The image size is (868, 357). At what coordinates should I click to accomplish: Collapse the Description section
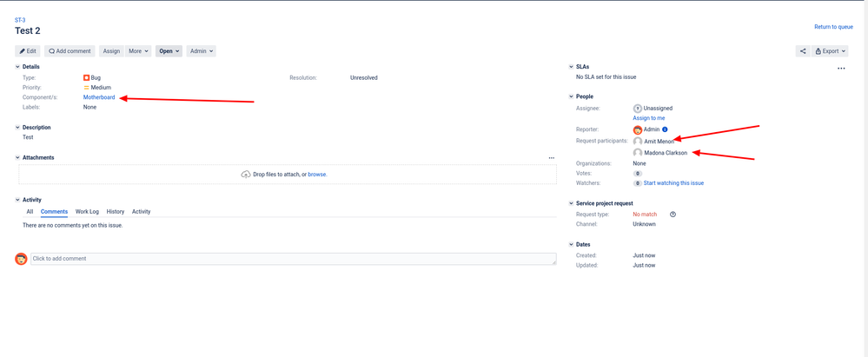tap(17, 128)
